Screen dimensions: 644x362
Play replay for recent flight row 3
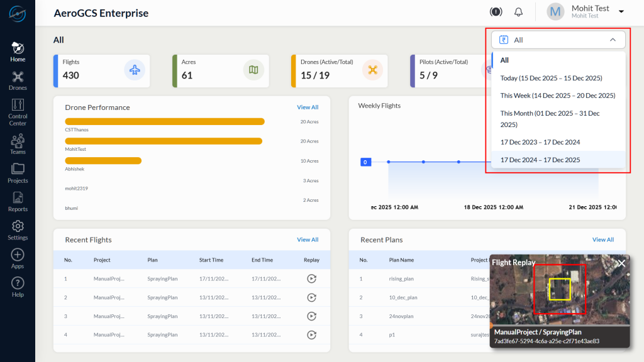click(x=311, y=316)
